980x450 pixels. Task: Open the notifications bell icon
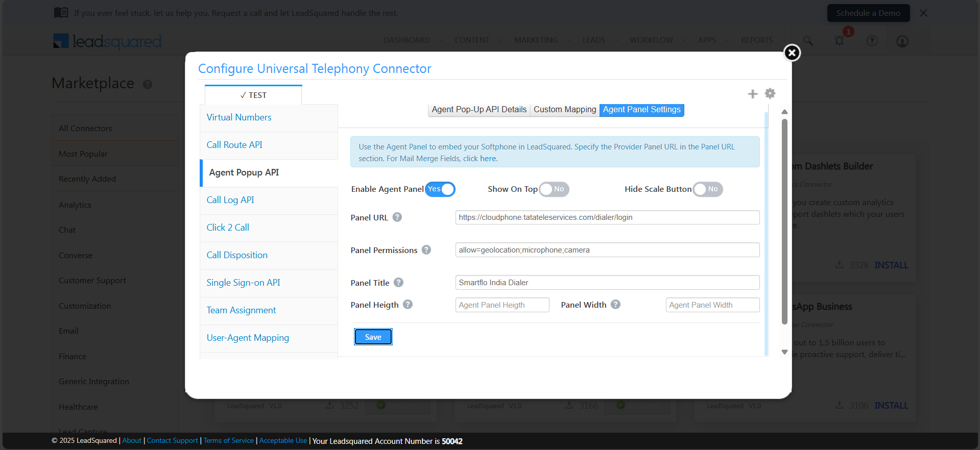pyautogui.click(x=839, y=40)
